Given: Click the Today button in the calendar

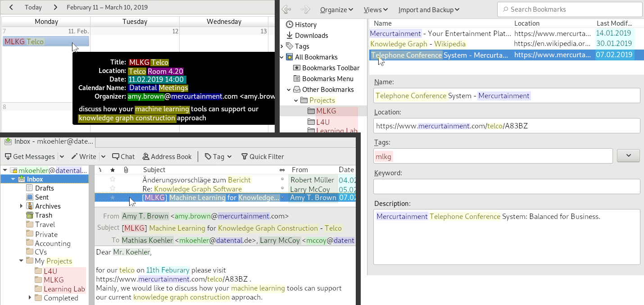Looking at the screenshot, I should [33, 7].
